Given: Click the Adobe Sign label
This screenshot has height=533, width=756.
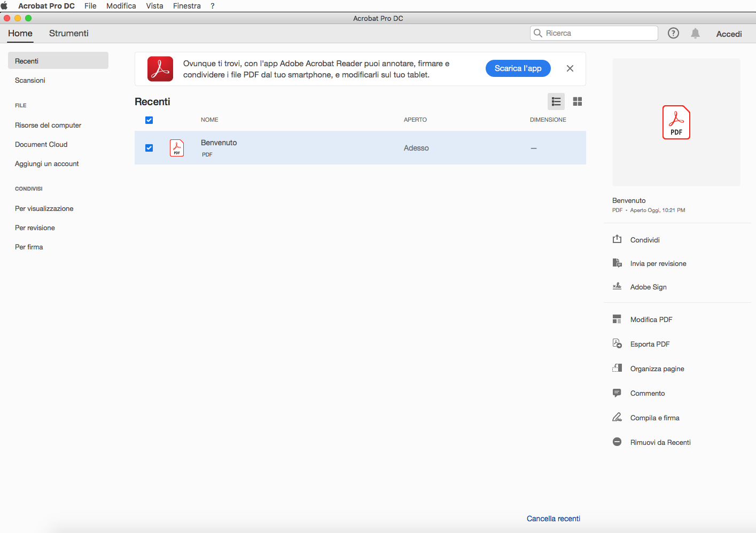Looking at the screenshot, I should [649, 287].
